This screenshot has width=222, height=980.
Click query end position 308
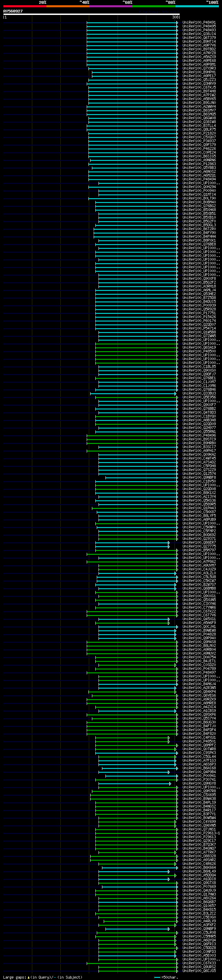coord(175,17)
